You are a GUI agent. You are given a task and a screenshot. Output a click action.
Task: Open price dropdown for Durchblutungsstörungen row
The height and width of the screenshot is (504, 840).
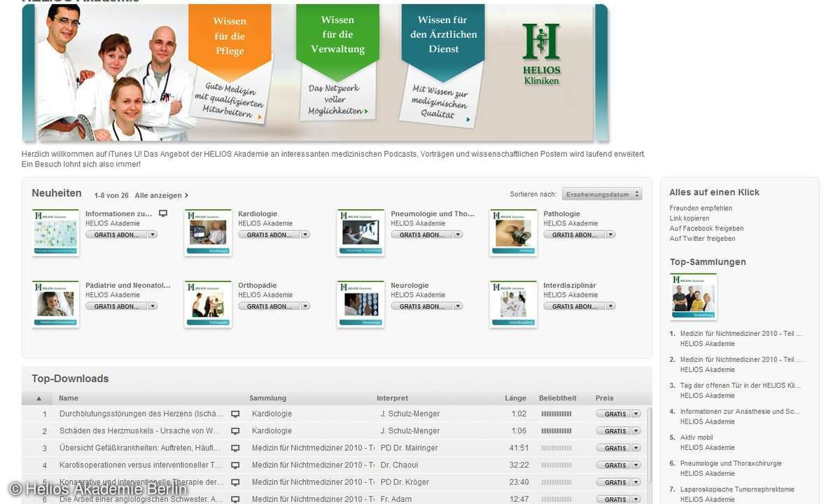636,414
